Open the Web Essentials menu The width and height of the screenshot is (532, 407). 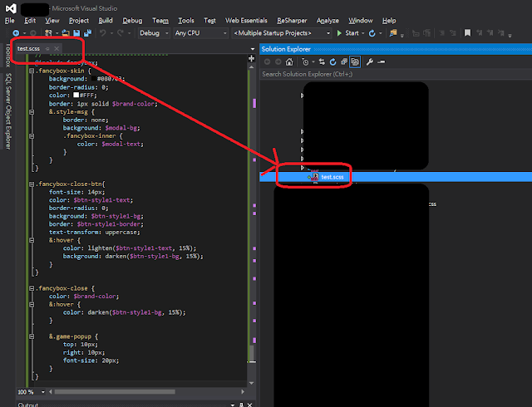246,21
